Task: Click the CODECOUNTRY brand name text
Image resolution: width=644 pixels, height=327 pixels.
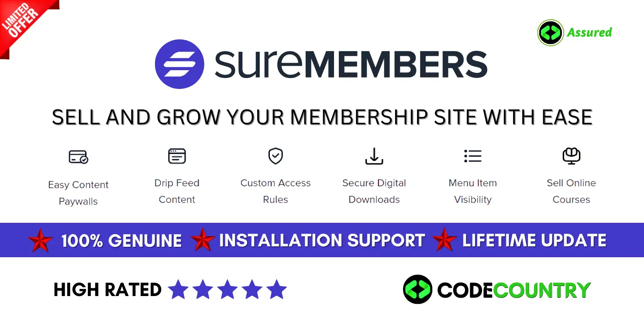Action: (x=514, y=290)
